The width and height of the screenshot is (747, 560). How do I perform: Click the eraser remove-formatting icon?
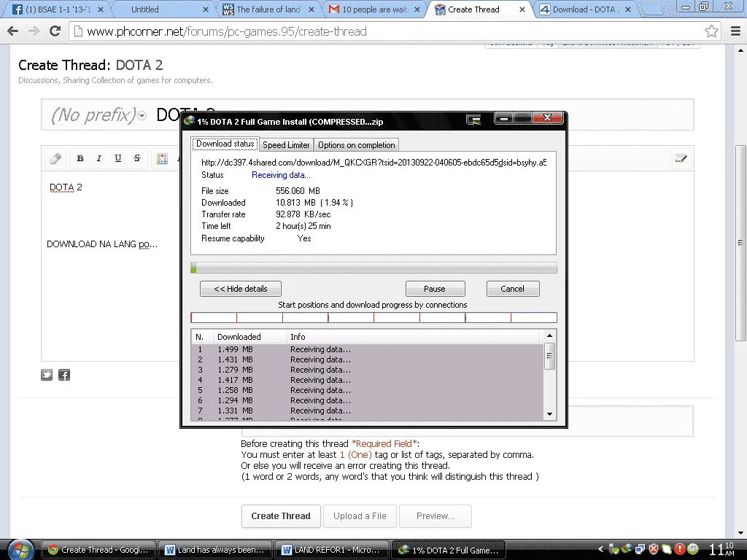click(x=55, y=158)
